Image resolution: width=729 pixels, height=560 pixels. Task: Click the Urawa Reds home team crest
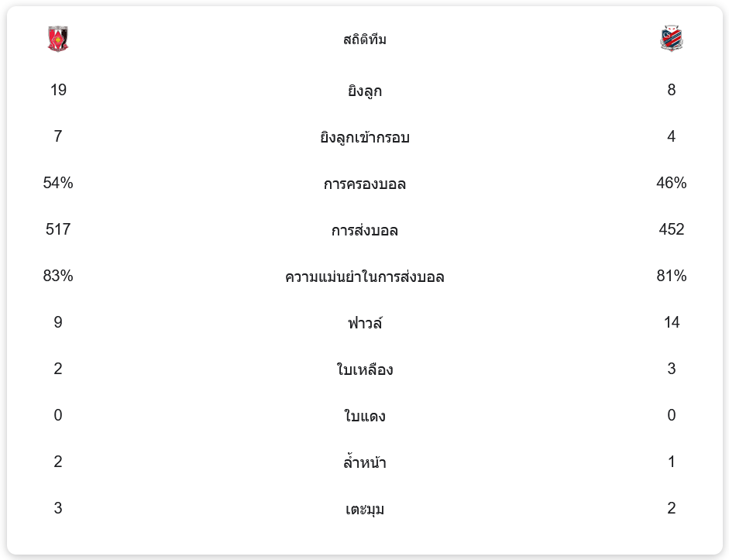(58, 39)
